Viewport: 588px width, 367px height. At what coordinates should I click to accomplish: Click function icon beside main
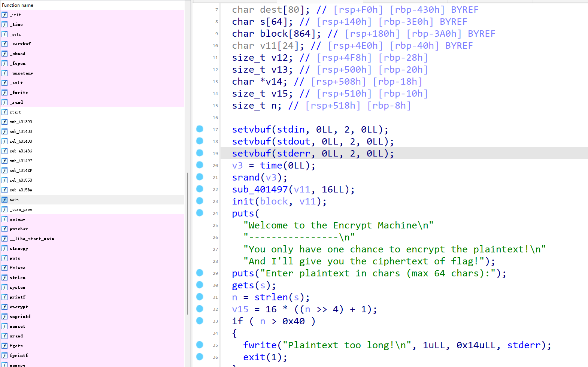click(x=4, y=200)
